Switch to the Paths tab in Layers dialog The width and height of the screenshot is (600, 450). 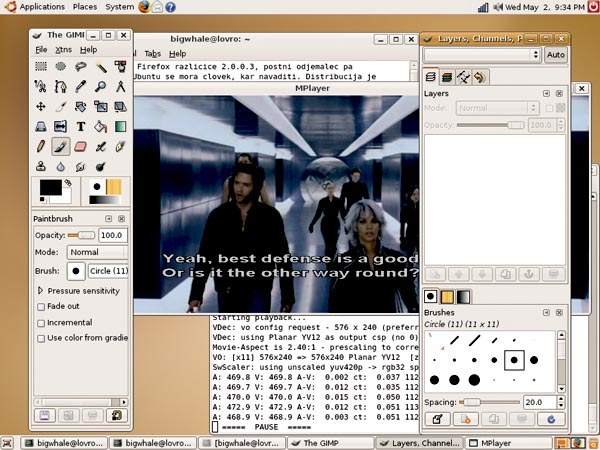click(463, 77)
